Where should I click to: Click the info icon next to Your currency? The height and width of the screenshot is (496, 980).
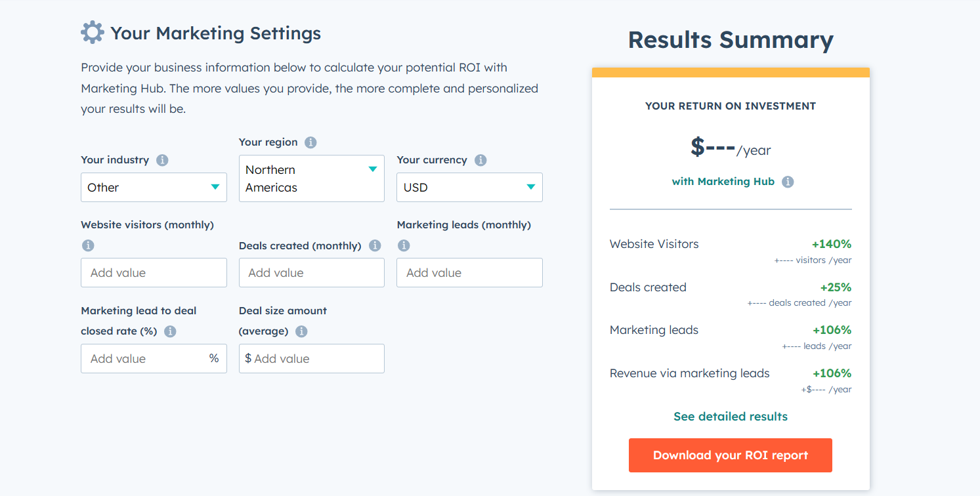[x=480, y=160]
